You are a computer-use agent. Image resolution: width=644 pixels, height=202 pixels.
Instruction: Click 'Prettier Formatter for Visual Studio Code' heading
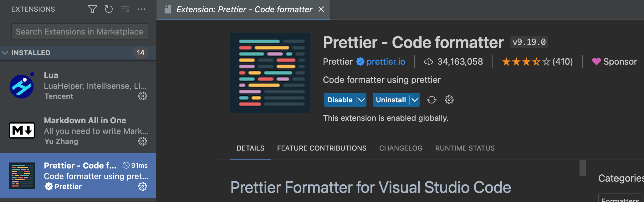(x=371, y=187)
